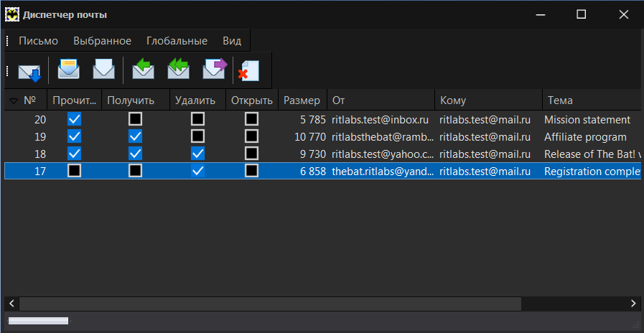Viewport: 644px width, 333px height.
Task: Uncheck Получить checkbox for message 18
Action: [135, 154]
